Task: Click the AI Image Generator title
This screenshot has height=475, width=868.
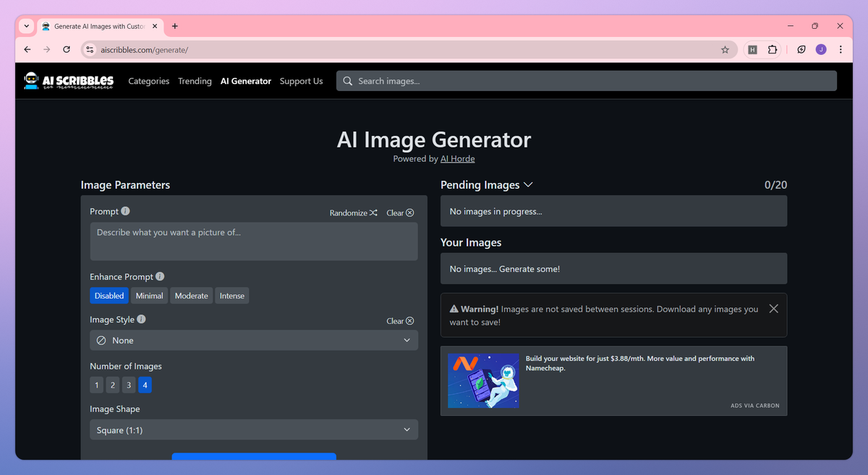Action: [x=434, y=140]
